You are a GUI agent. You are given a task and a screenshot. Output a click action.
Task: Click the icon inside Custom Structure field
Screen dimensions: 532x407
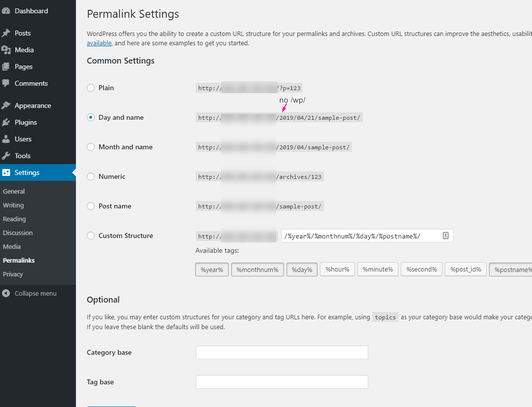(446, 236)
